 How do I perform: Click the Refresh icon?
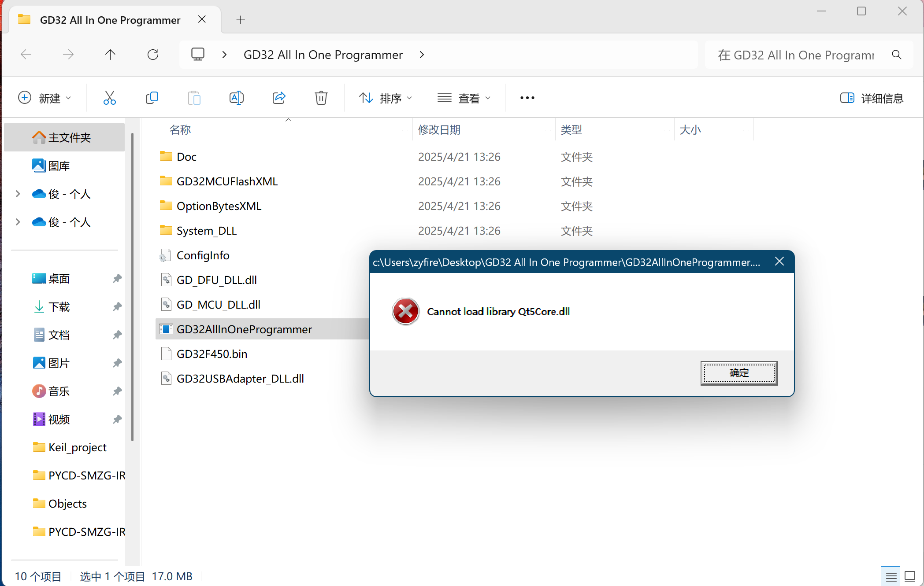pyautogui.click(x=153, y=55)
